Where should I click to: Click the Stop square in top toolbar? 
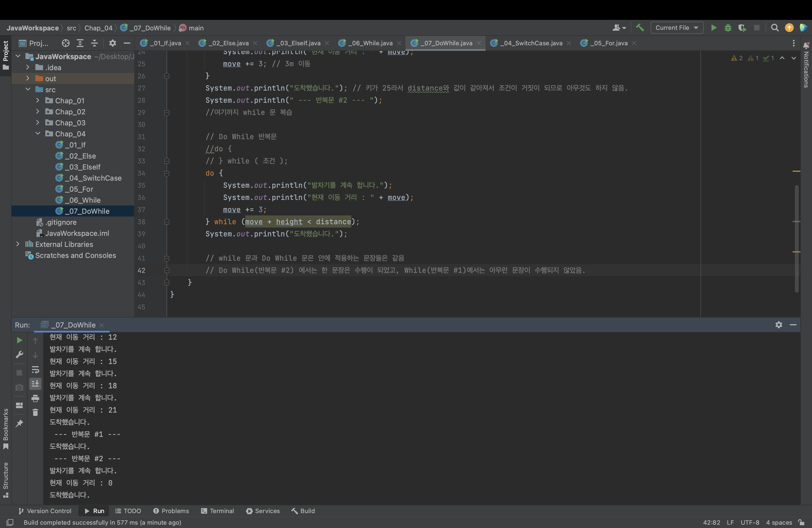coord(756,28)
